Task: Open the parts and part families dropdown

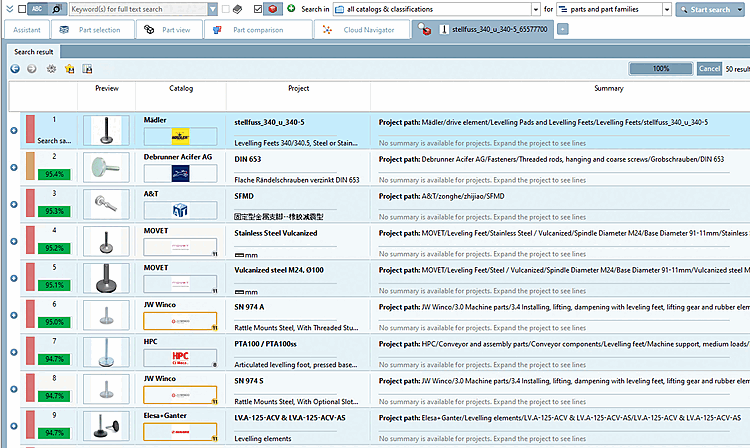Action: [667, 9]
